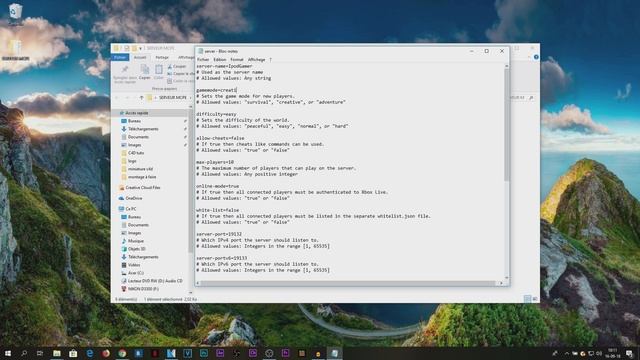Click the server-portv6=19133 line

click(222, 258)
